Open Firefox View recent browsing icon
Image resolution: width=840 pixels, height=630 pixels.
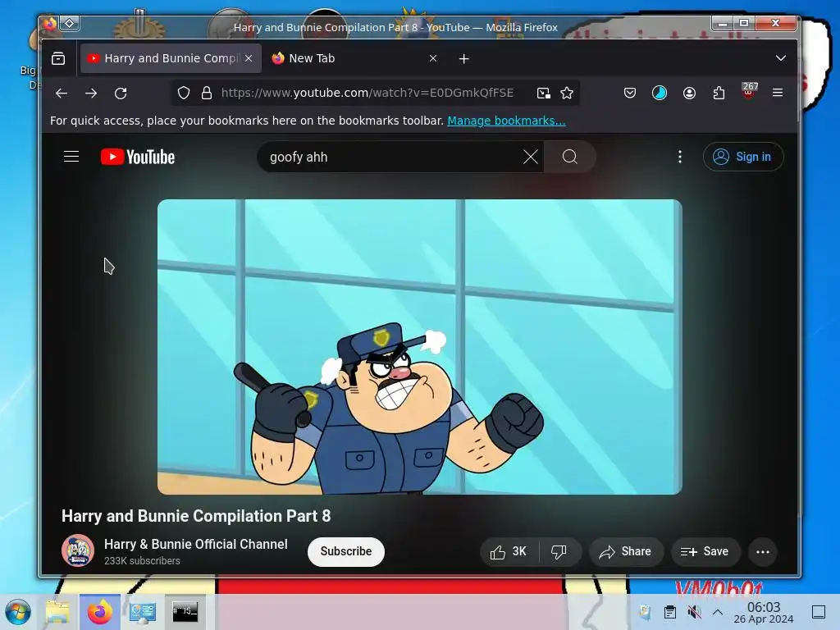(x=58, y=58)
